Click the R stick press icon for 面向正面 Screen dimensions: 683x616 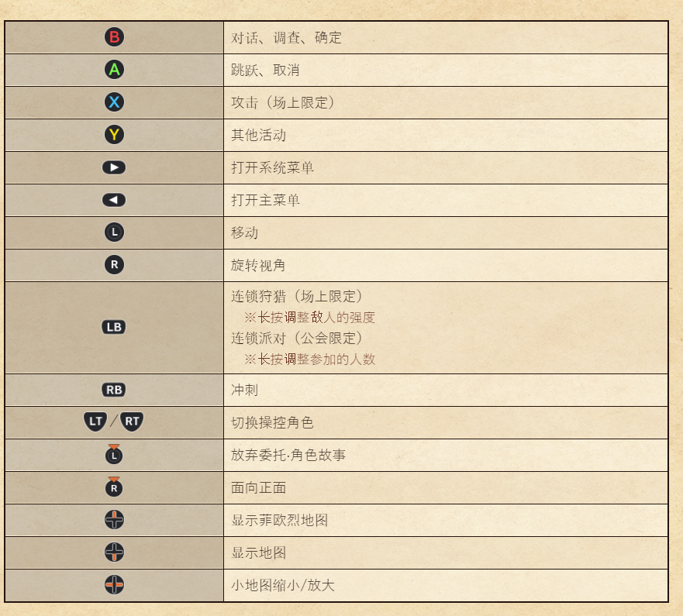pyautogui.click(x=114, y=487)
